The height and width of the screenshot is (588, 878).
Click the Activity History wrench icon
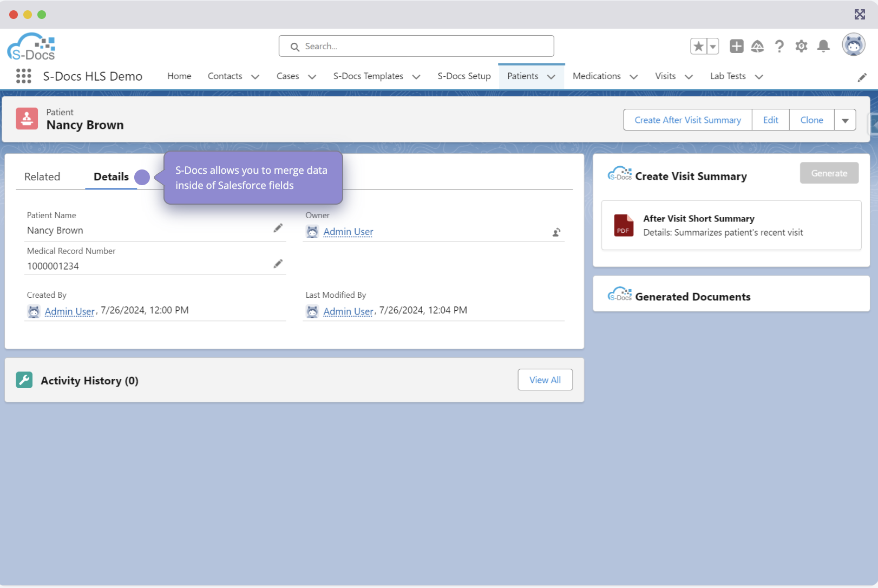click(24, 380)
